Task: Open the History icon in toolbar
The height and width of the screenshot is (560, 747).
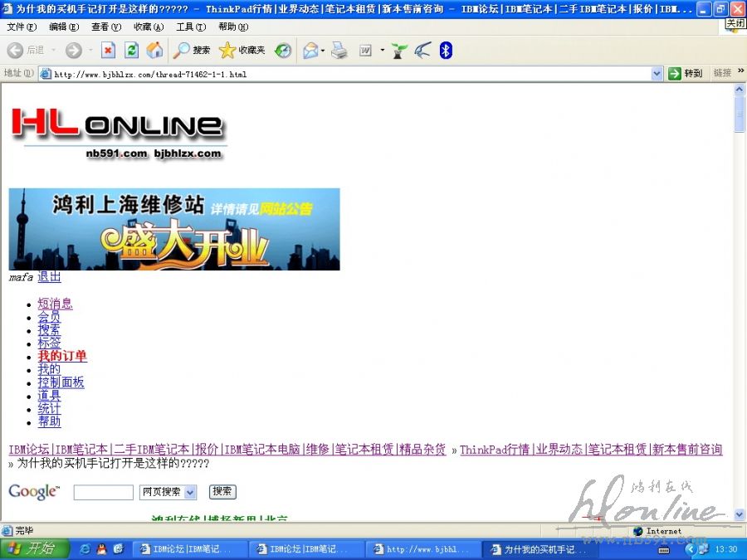Action: pyautogui.click(x=283, y=51)
